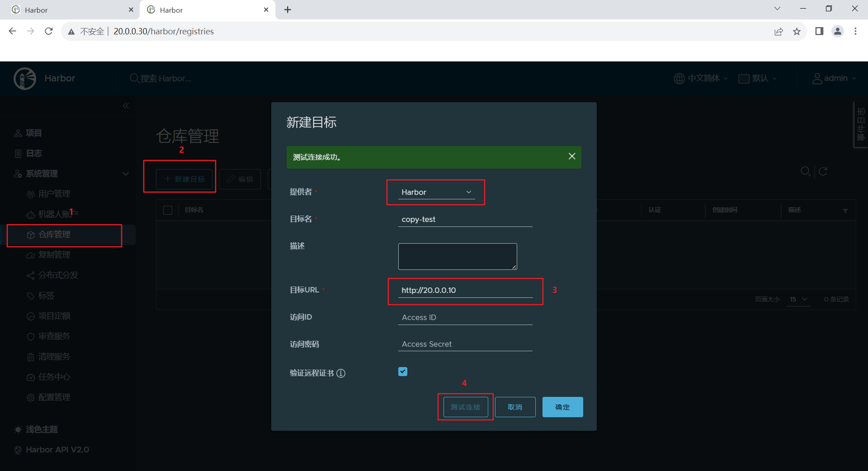
Task: Open the 项目 projects sidebar item
Action: tap(34, 133)
